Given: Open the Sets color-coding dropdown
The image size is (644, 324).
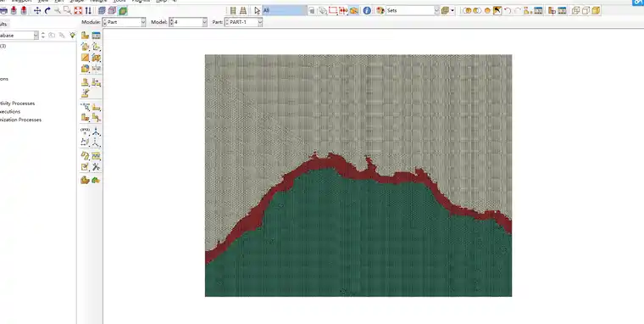Looking at the screenshot, I should click(x=413, y=11).
